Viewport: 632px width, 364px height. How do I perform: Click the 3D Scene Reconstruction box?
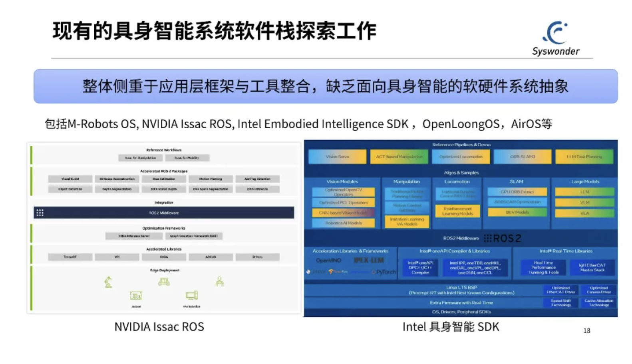[x=117, y=179]
